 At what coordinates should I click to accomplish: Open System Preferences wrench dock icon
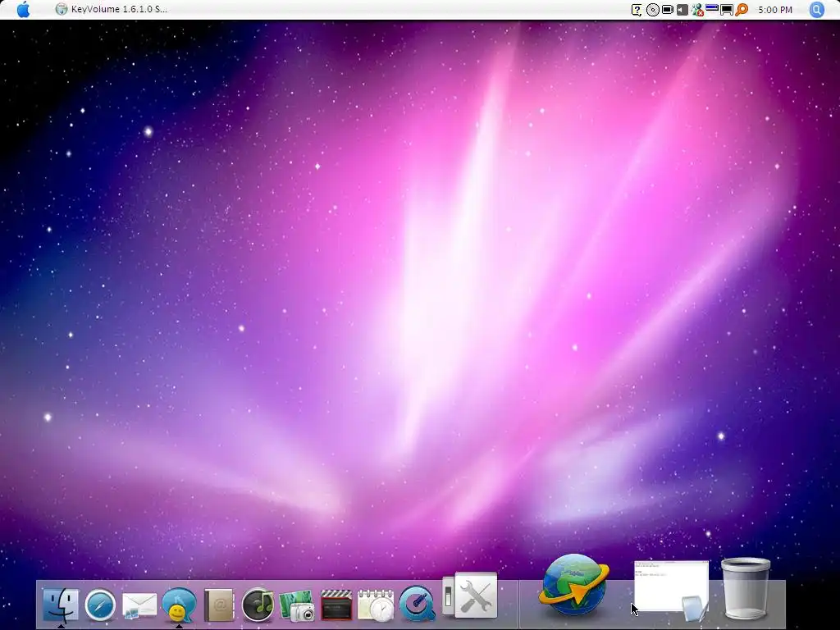click(470, 595)
